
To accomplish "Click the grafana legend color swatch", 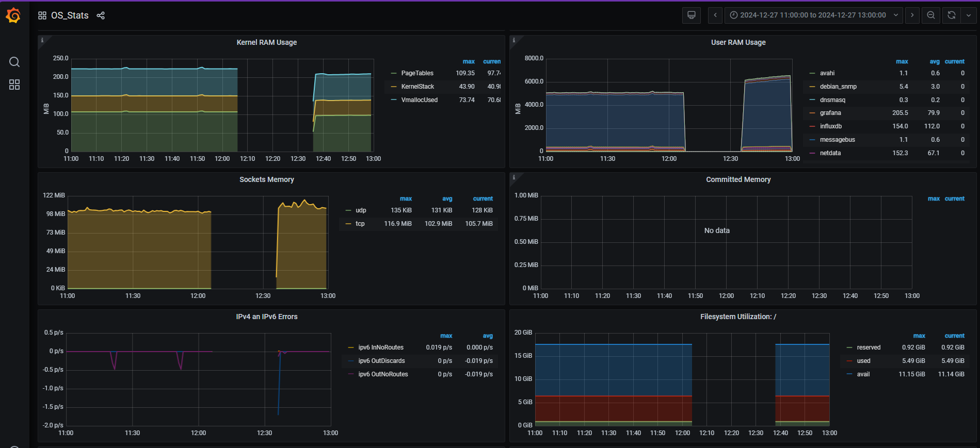I will pos(812,113).
